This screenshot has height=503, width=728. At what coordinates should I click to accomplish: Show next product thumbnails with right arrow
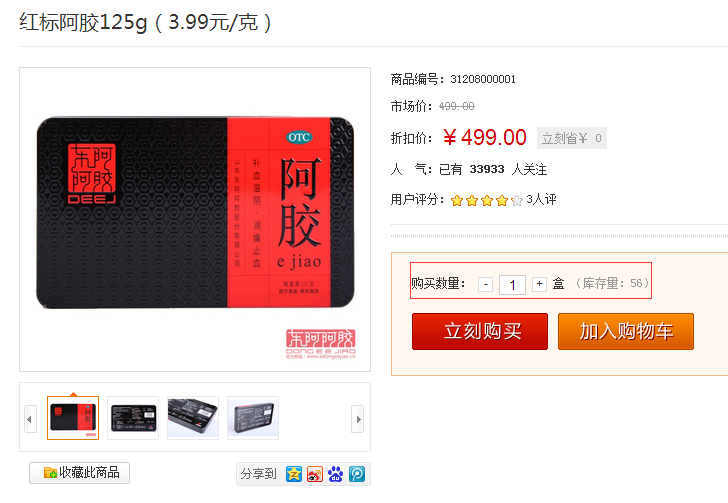point(358,419)
